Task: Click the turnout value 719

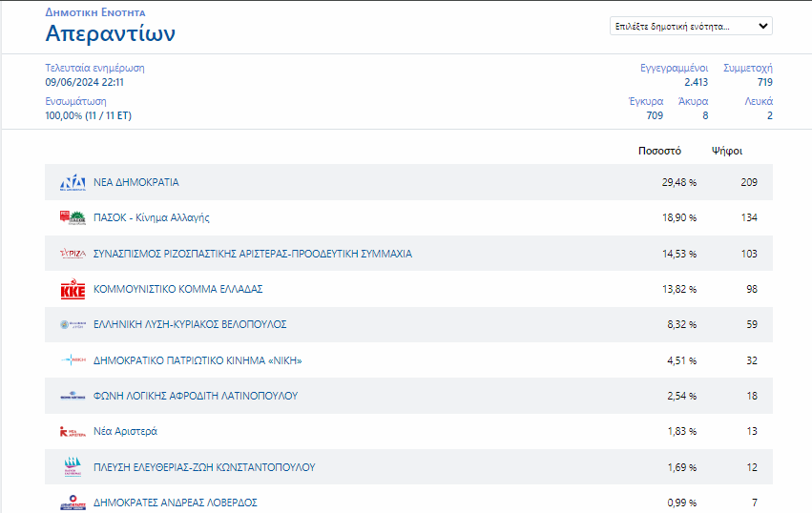Action: [x=765, y=82]
